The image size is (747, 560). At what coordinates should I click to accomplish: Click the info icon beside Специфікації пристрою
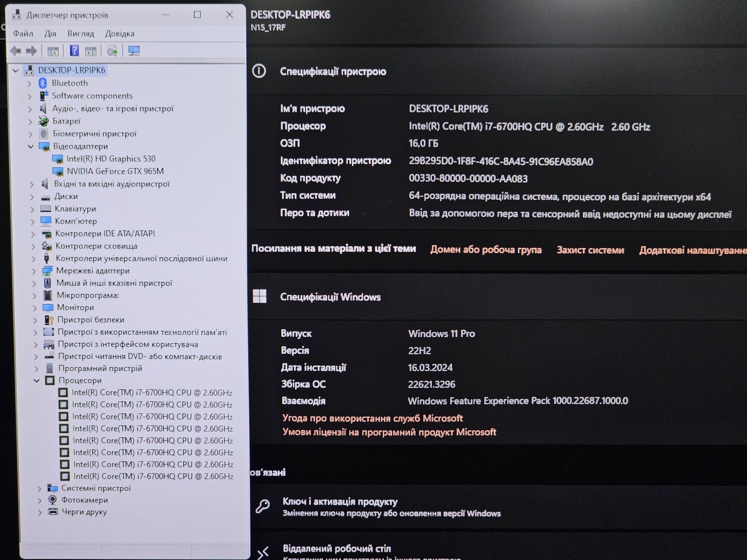259,71
